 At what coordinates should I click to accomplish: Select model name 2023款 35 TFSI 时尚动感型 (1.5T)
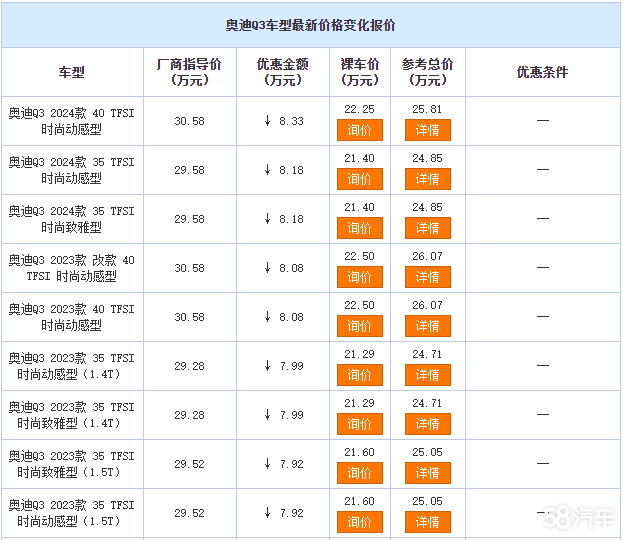point(72,513)
